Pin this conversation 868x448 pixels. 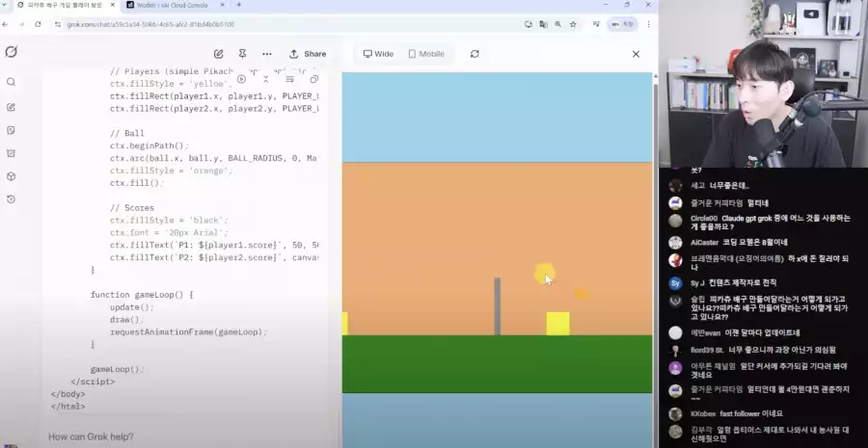pos(242,54)
